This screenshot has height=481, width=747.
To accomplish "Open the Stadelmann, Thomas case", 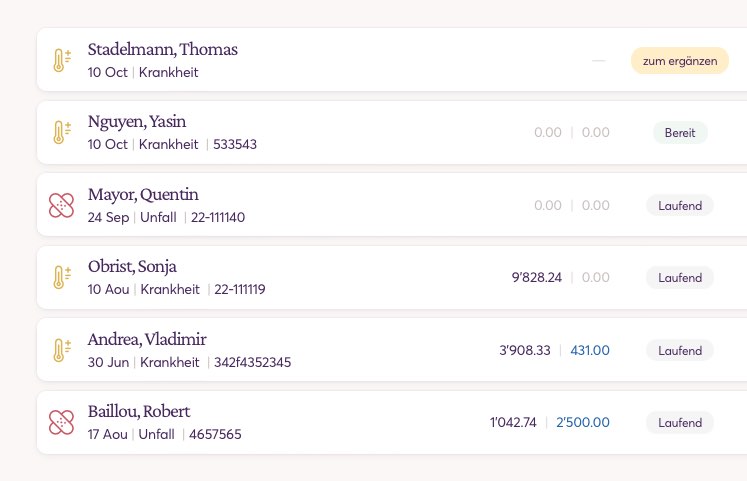I will point(392,60).
